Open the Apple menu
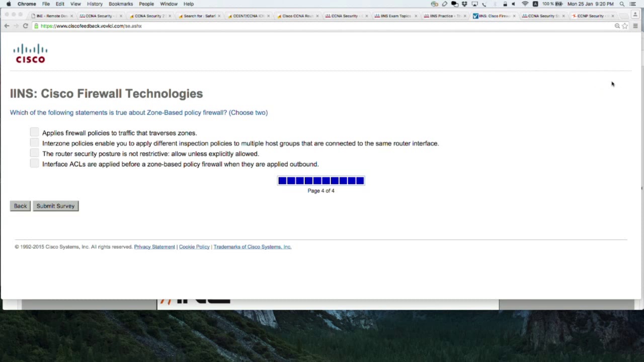This screenshot has width=644, height=362. point(9,4)
